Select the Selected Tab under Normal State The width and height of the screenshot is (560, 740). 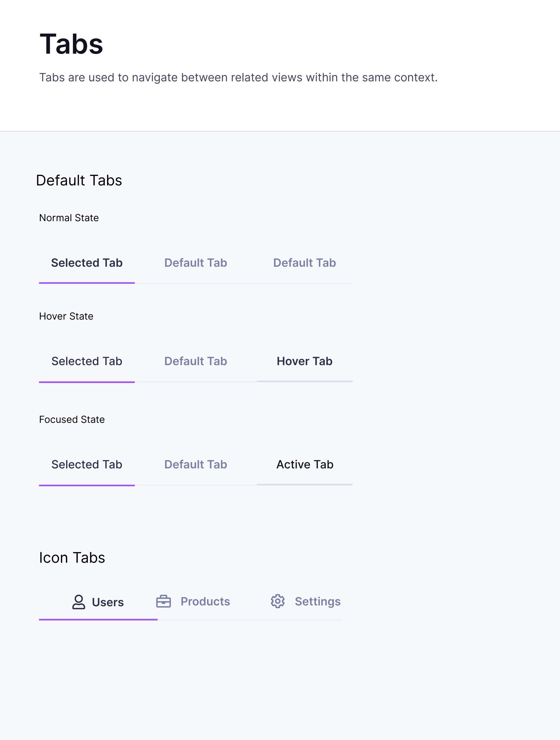click(87, 263)
